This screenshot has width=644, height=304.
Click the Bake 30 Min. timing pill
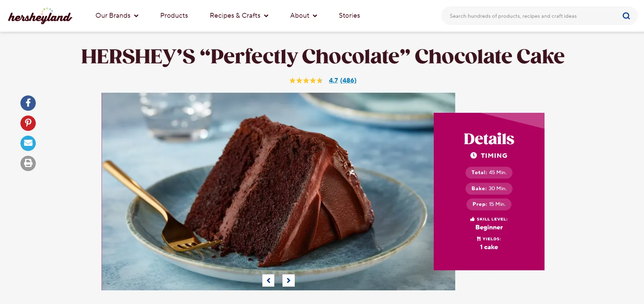coord(489,188)
